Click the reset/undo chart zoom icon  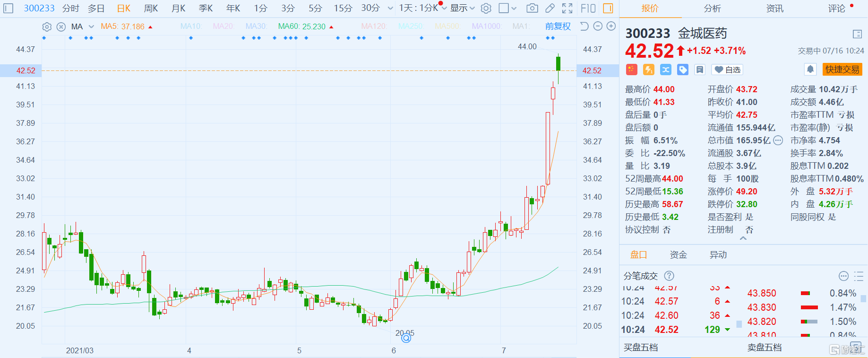(584, 26)
